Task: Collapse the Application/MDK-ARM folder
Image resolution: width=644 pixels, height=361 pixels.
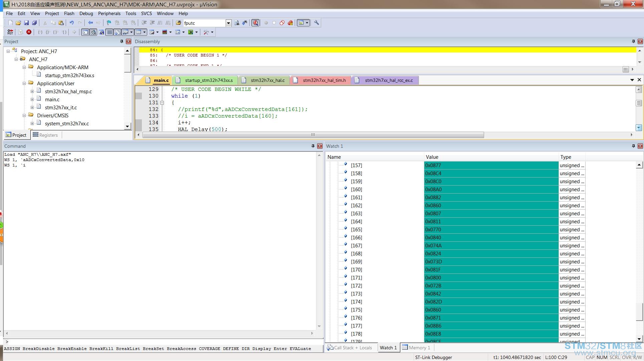Action: (x=24, y=67)
